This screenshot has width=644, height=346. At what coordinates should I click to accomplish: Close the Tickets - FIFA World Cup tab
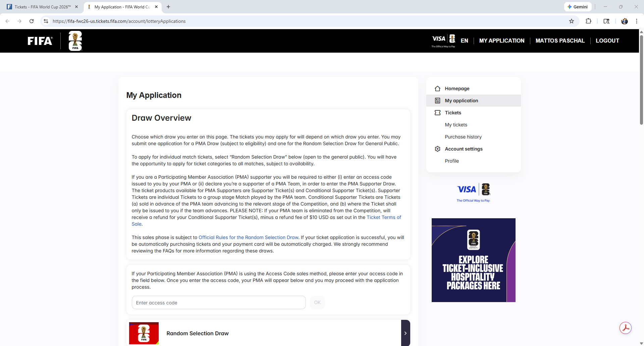coord(76,7)
